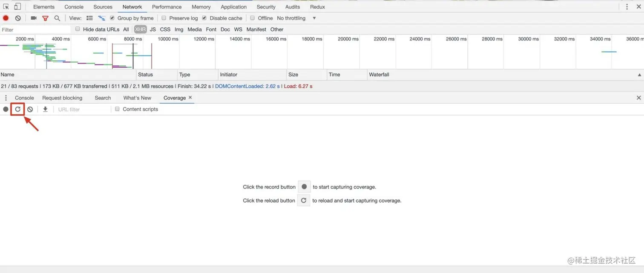Open the Performance tab

167,7
